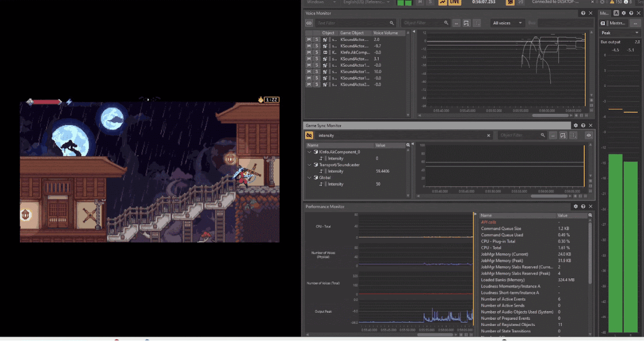Viewport: 644px width, 341px height.
Task: Toggle the LIVE capture button
Action: pos(454,2)
